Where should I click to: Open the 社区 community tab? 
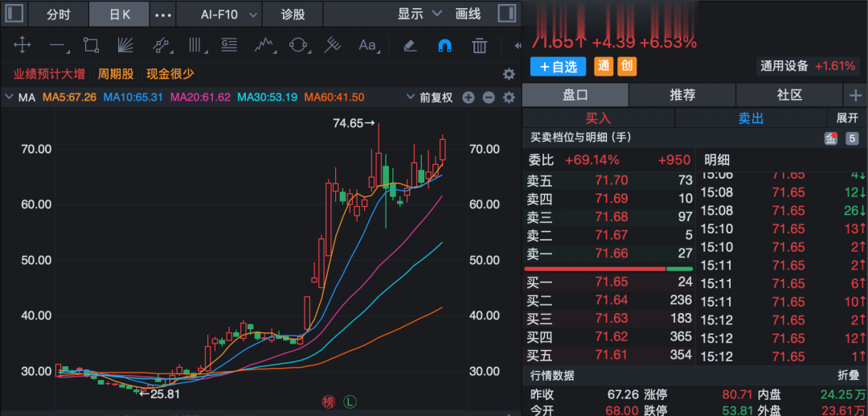(789, 95)
